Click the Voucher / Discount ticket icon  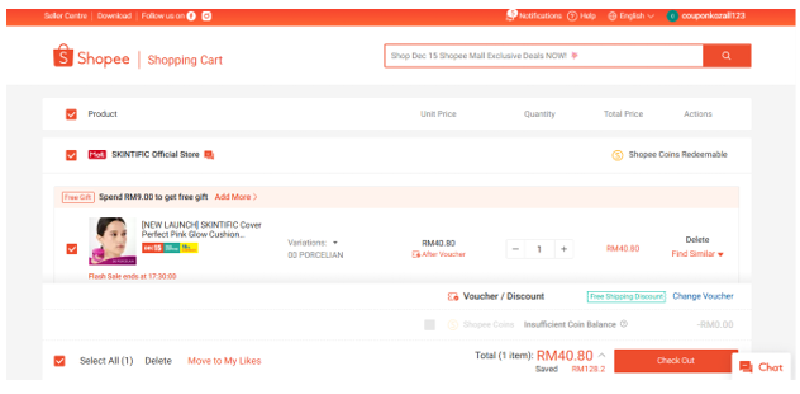coord(453,297)
